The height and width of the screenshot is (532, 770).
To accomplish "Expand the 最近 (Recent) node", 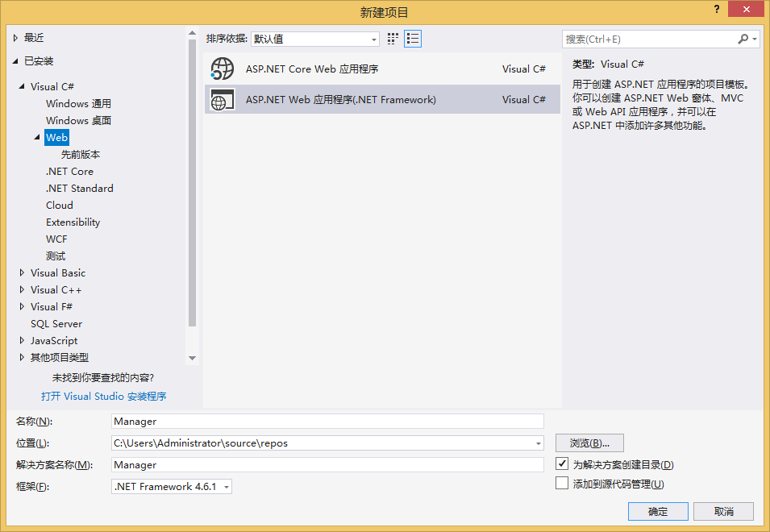I will 15,38.
